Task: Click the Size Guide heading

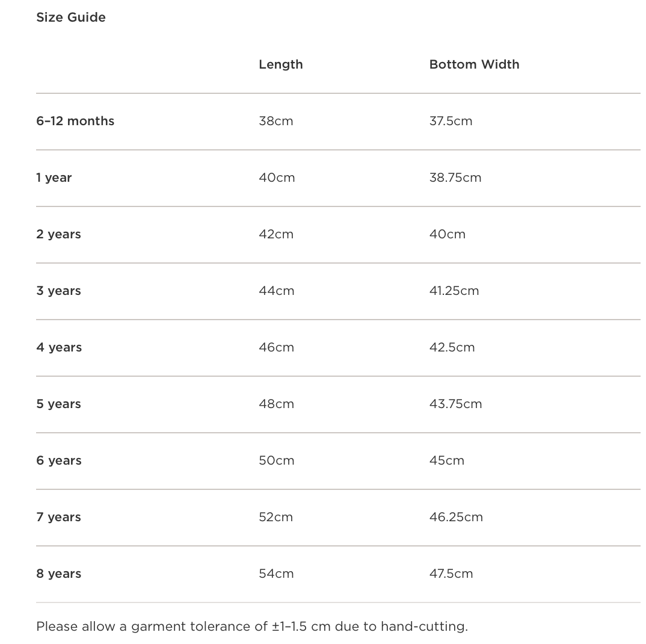Action: [x=71, y=17]
